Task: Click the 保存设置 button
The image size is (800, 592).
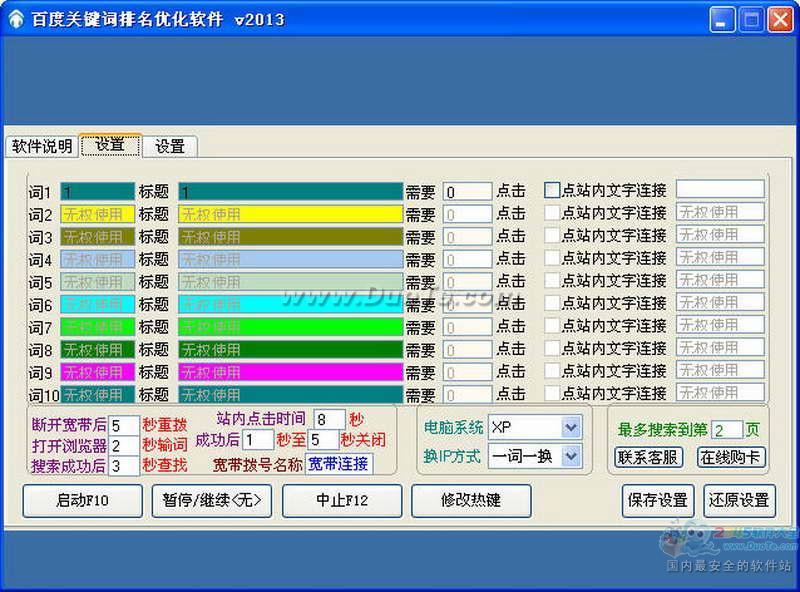Action: [658, 501]
